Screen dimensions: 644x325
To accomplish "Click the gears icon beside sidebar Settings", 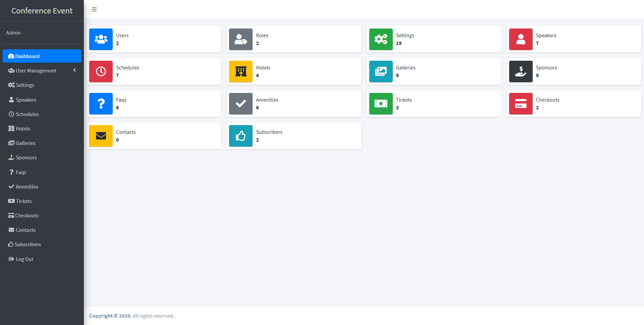I will (x=11, y=85).
